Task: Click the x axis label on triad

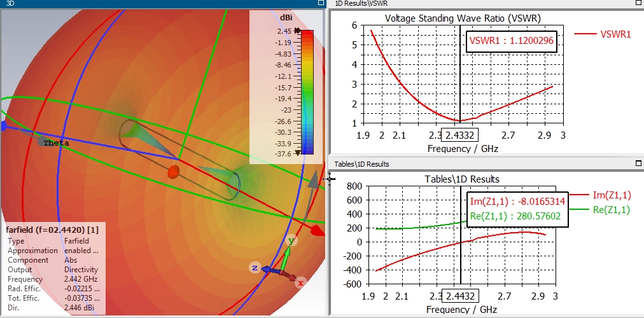Action: coord(300,282)
